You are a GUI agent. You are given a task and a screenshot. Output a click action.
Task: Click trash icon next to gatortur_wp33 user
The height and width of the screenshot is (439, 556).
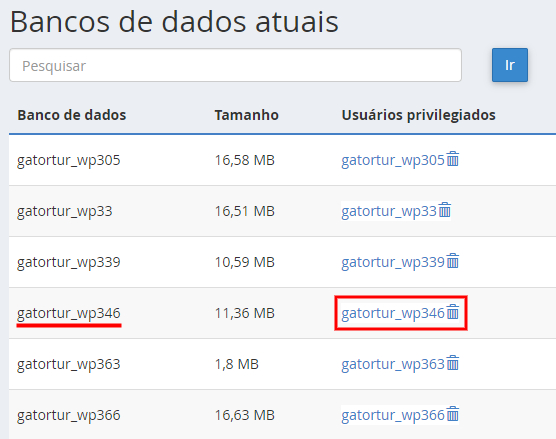tap(445, 210)
